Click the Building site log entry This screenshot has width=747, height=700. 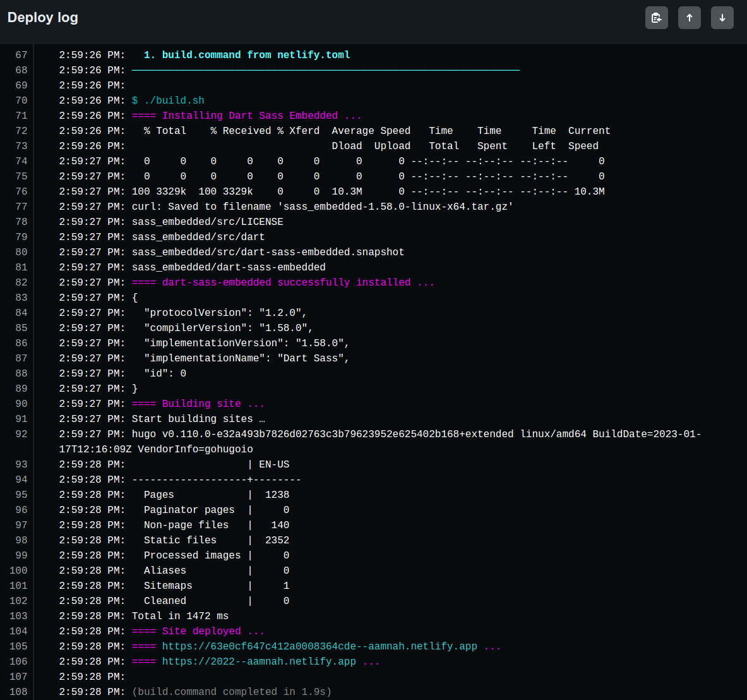pos(199,403)
